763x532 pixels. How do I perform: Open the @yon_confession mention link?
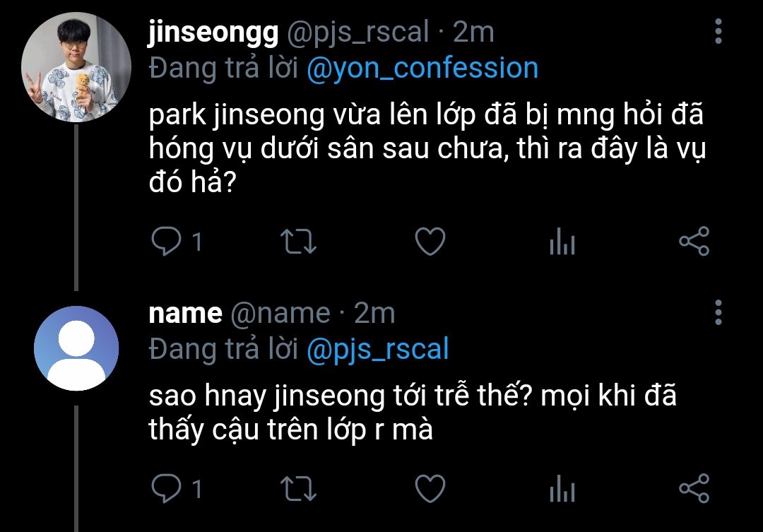pyautogui.click(x=422, y=68)
